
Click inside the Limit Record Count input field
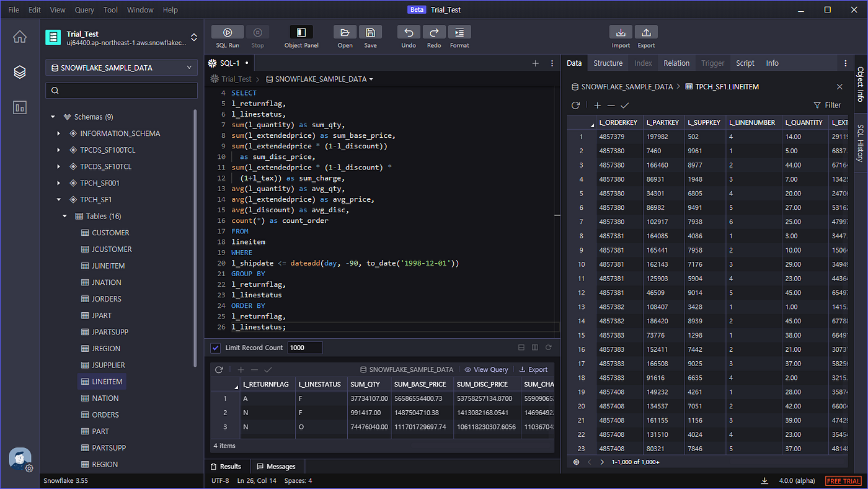tap(304, 348)
